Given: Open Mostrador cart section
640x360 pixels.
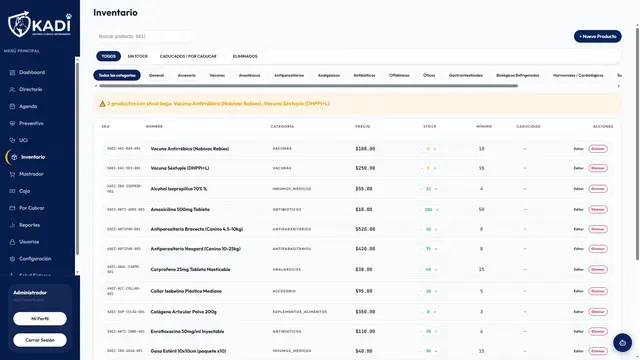Looking at the screenshot, I should 31,174.
